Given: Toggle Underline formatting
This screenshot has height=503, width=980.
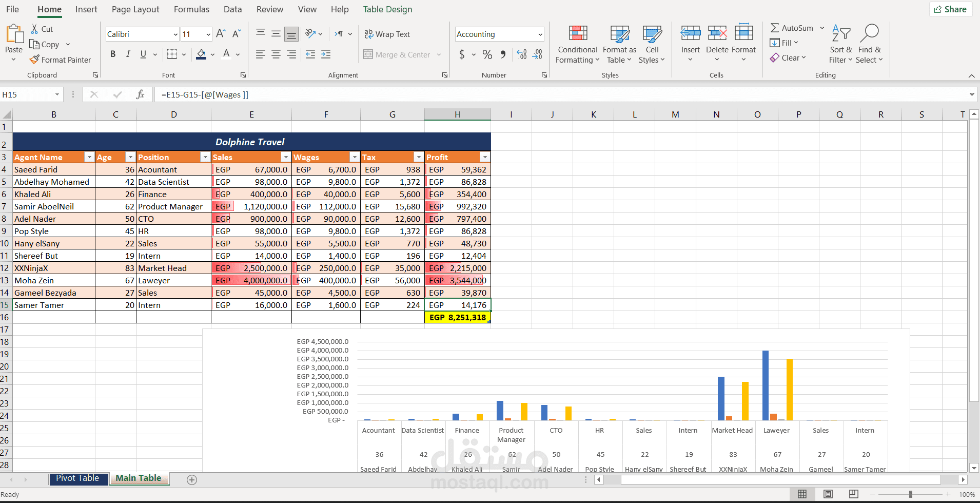Looking at the screenshot, I should pyautogui.click(x=143, y=54).
